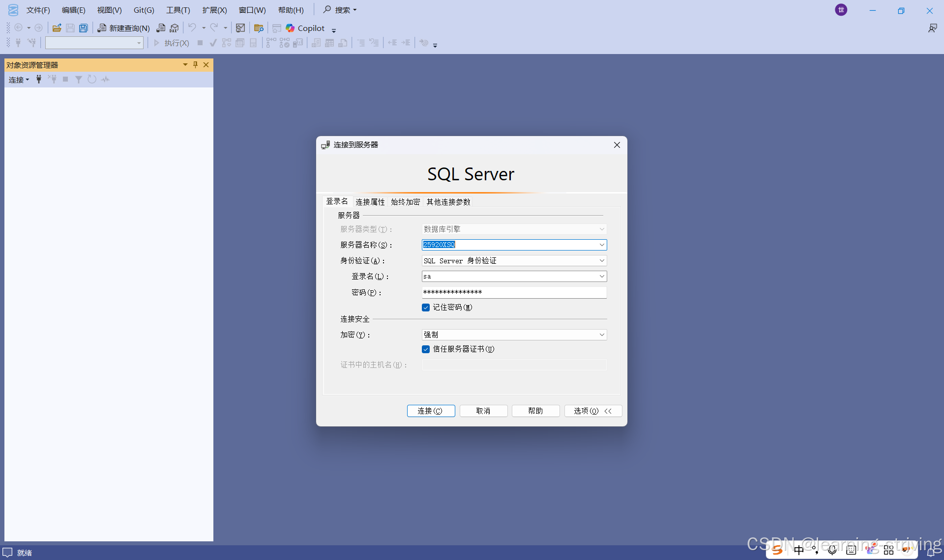Click the 密码 password field
The image size is (944, 560).
click(x=514, y=292)
